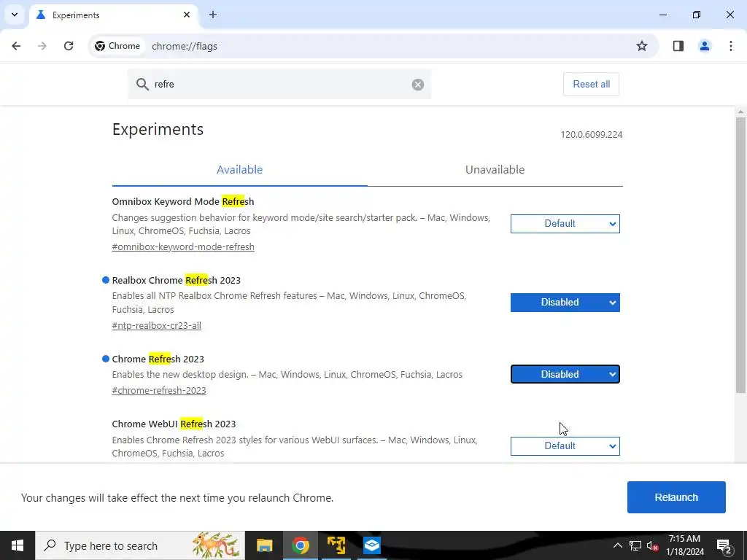The image size is (747, 560).
Task: Click the network tray icon
Action: [635, 545]
